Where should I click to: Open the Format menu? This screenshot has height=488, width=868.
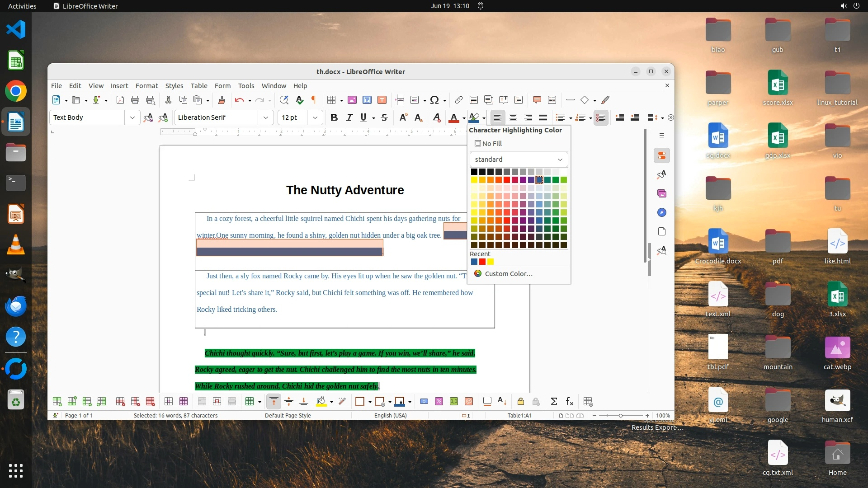pos(146,85)
